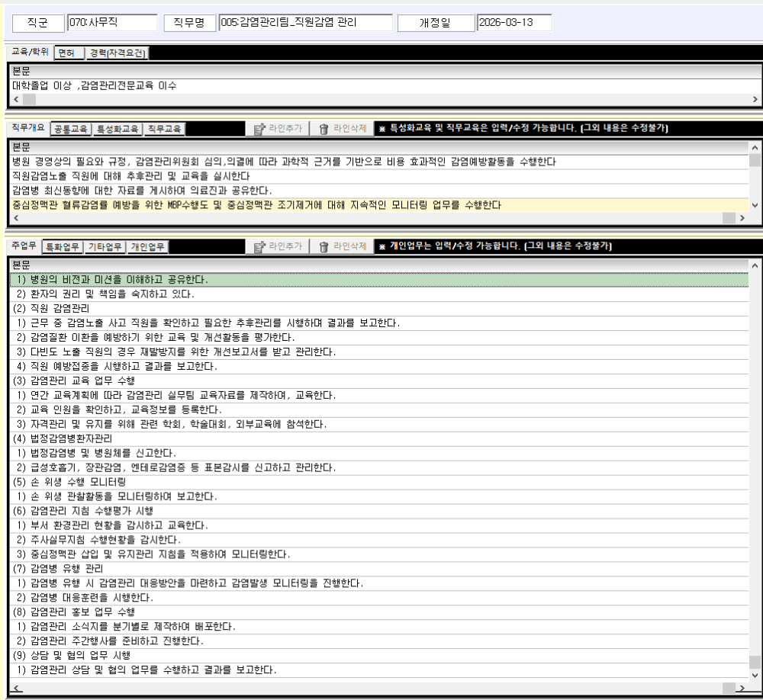Select row '감염병 최신동향에 대한 자료를 게시하여 의료진과 공유한다.'
The height and width of the screenshot is (700, 763).
point(379,191)
